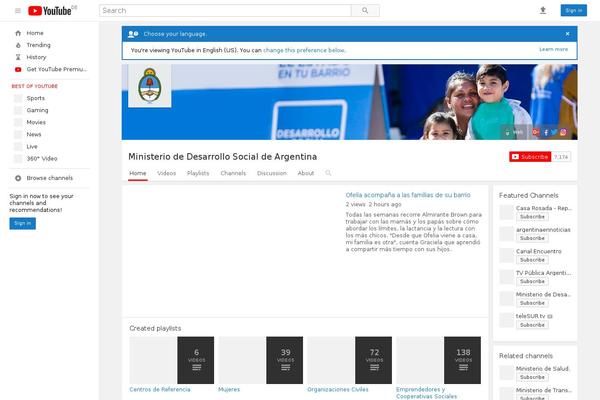The width and height of the screenshot is (600, 400).
Task: Click Learn more in language banner
Action: click(x=553, y=49)
